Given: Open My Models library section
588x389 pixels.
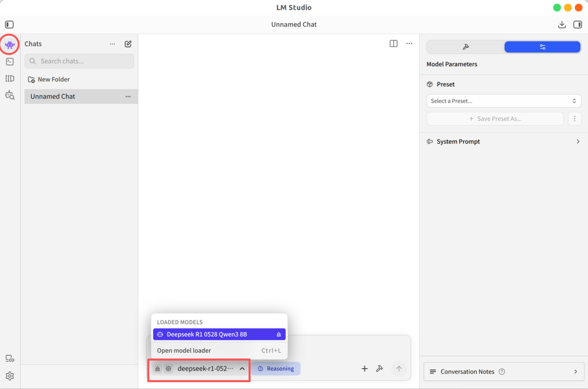Looking at the screenshot, I should [10, 78].
